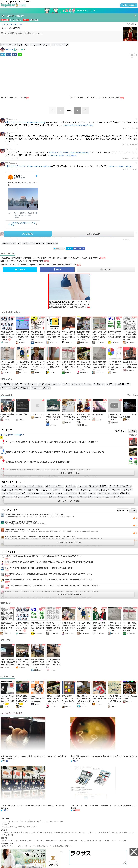Select the 24時間 ranking tab
This screenshot has height=868, width=138.
click(132, 431)
